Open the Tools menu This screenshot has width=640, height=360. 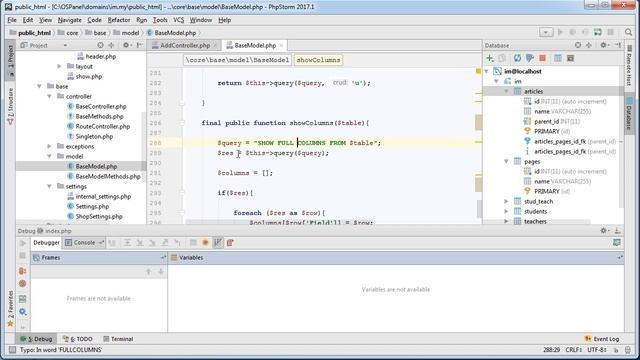pyautogui.click(x=160, y=20)
